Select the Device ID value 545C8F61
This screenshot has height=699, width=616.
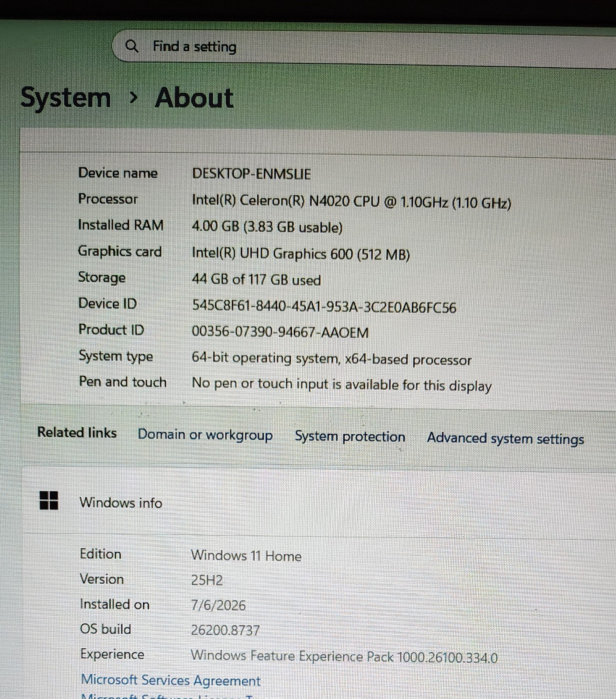point(324,307)
